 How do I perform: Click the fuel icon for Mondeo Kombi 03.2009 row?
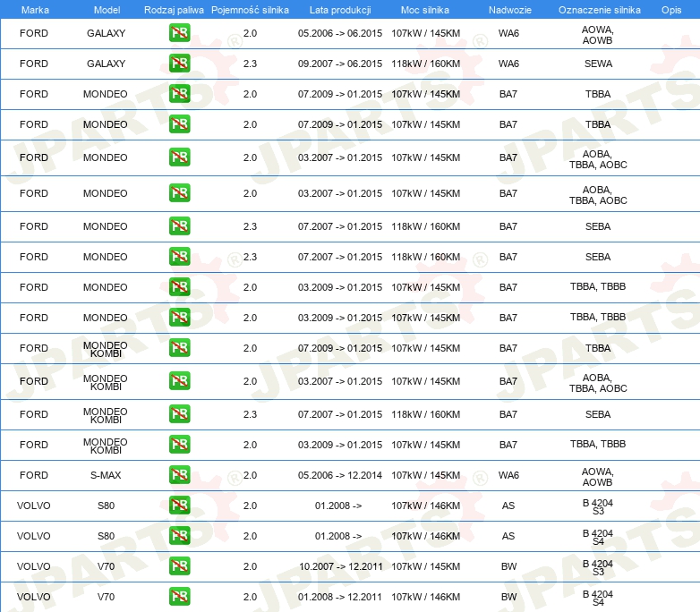coord(179,444)
